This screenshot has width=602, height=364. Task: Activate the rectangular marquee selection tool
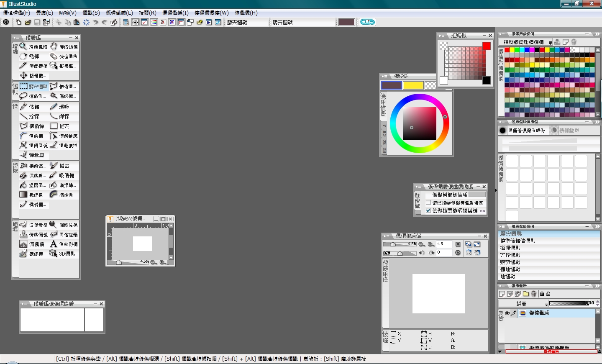24,86
